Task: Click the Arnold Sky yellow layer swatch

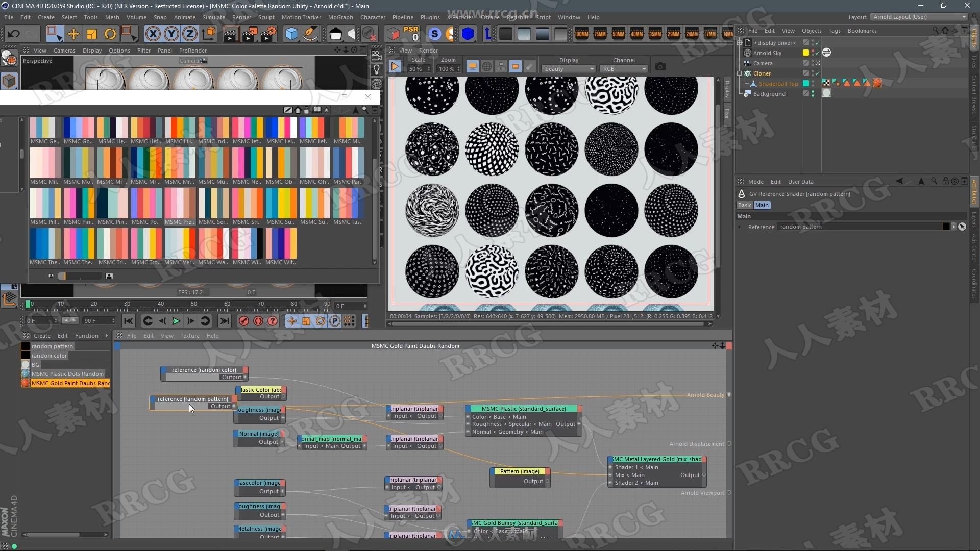Action: pyautogui.click(x=806, y=53)
